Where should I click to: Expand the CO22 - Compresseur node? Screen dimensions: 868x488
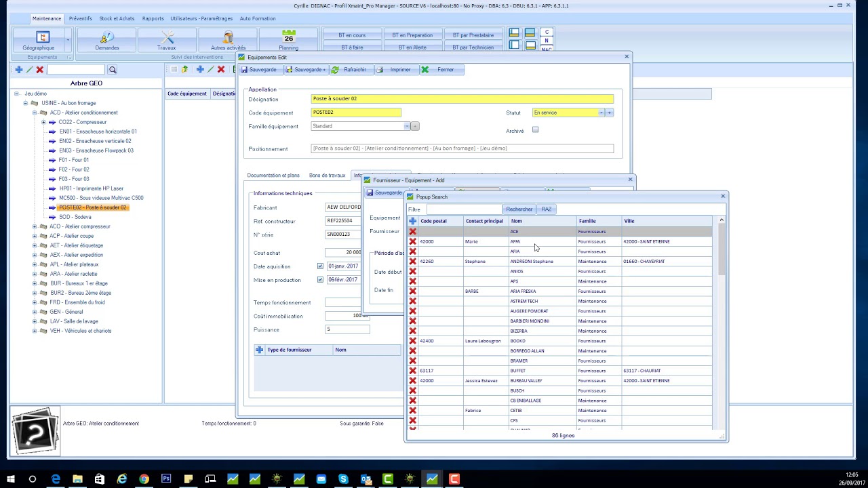pyautogui.click(x=43, y=122)
